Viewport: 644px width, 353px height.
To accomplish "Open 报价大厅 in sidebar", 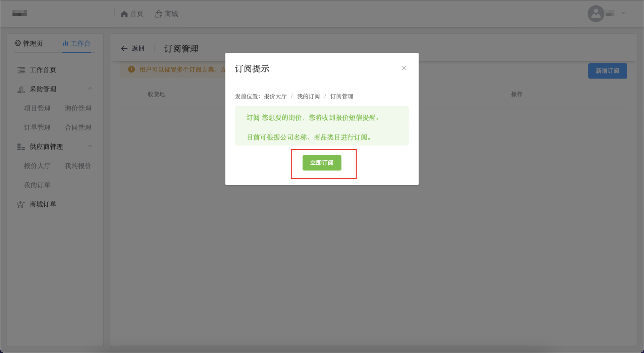I will (37, 166).
